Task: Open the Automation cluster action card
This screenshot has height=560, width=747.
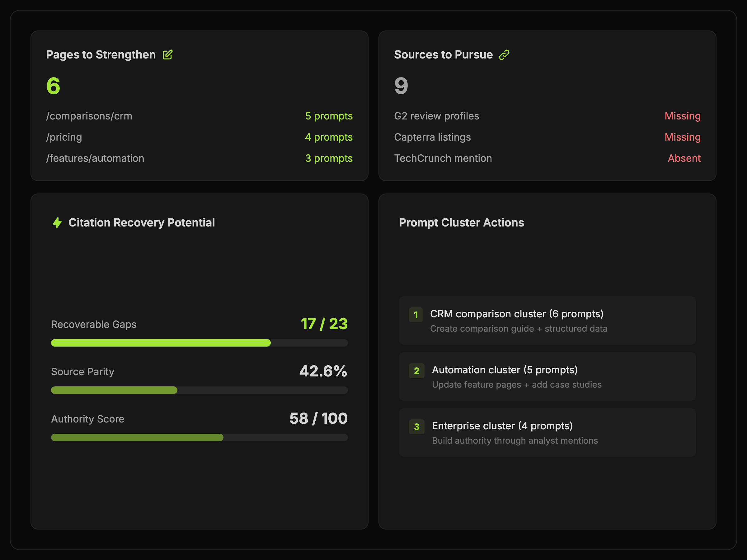Action: coord(547,377)
